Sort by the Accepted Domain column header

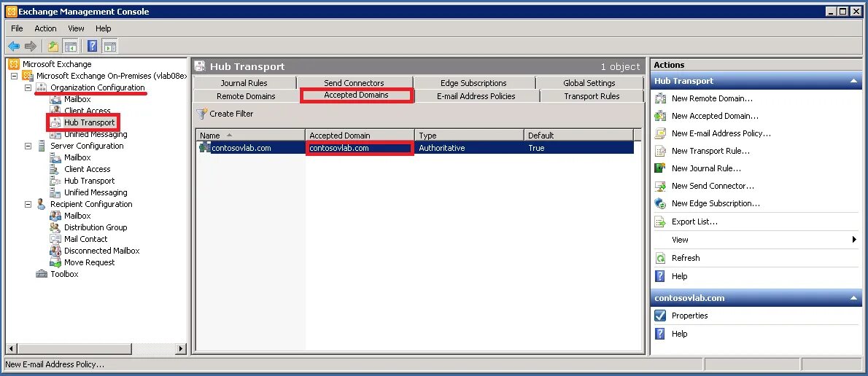(360, 136)
